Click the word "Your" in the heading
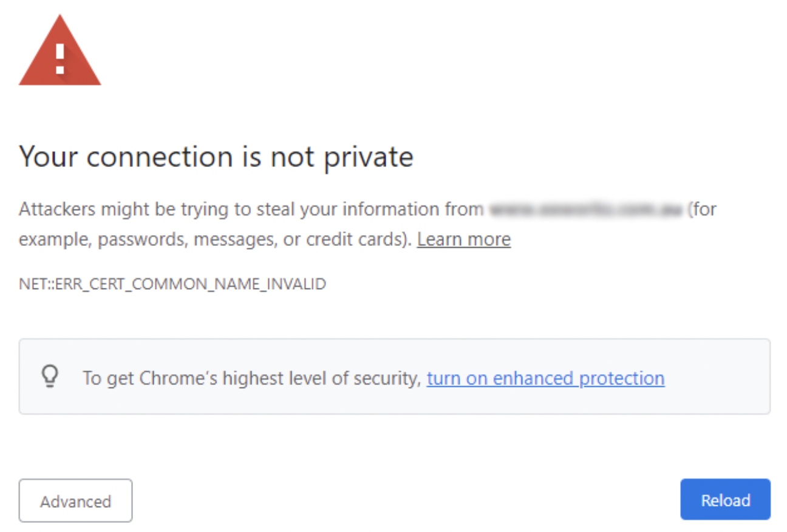This screenshot has width=787, height=532. coord(48,157)
